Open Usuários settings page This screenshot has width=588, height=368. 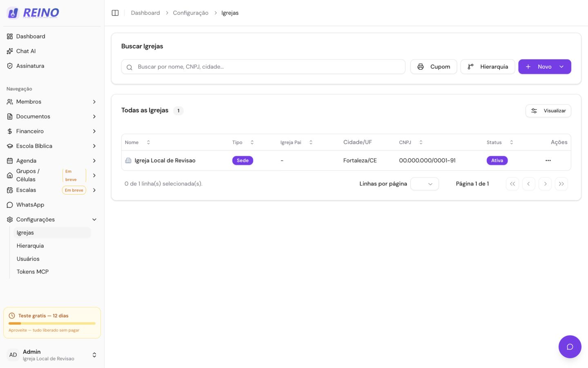coord(52,259)
